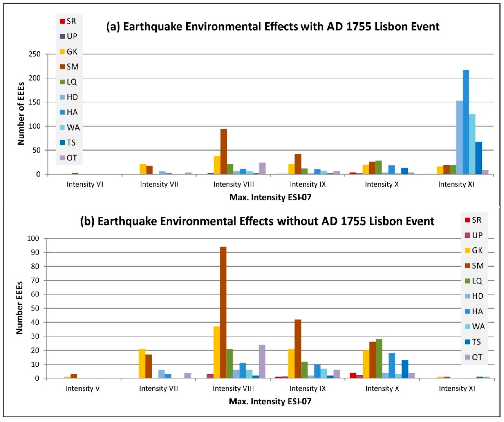The width and height of the screenshot is (504, 422).
Task: Click 'Max. Intensity ESI-07' under chart (b)
Action: point(270,401)
